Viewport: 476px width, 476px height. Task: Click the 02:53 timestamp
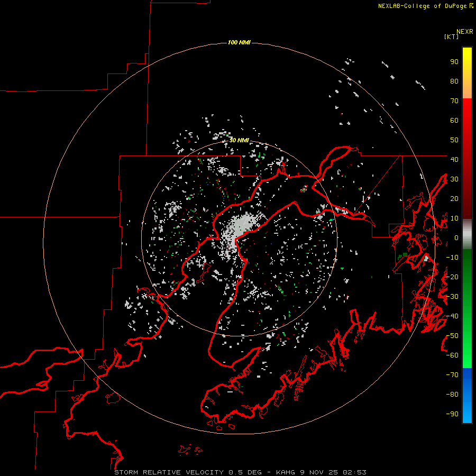[354, 472]
